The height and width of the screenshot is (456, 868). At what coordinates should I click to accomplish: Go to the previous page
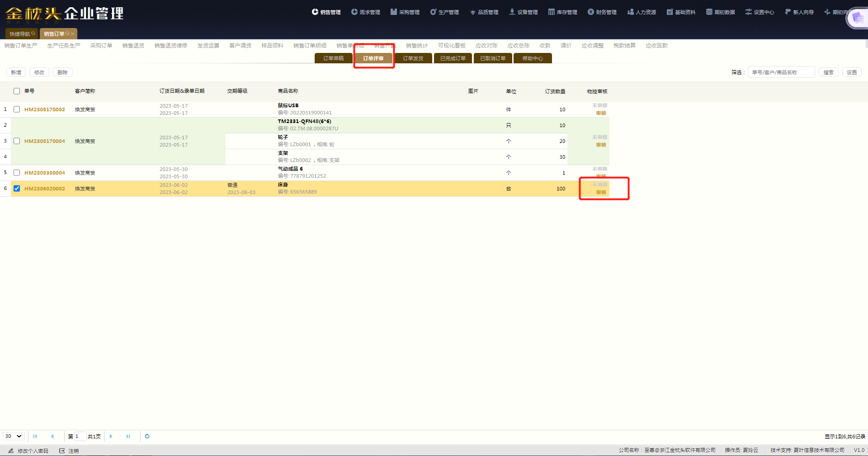tap(52, 436)
